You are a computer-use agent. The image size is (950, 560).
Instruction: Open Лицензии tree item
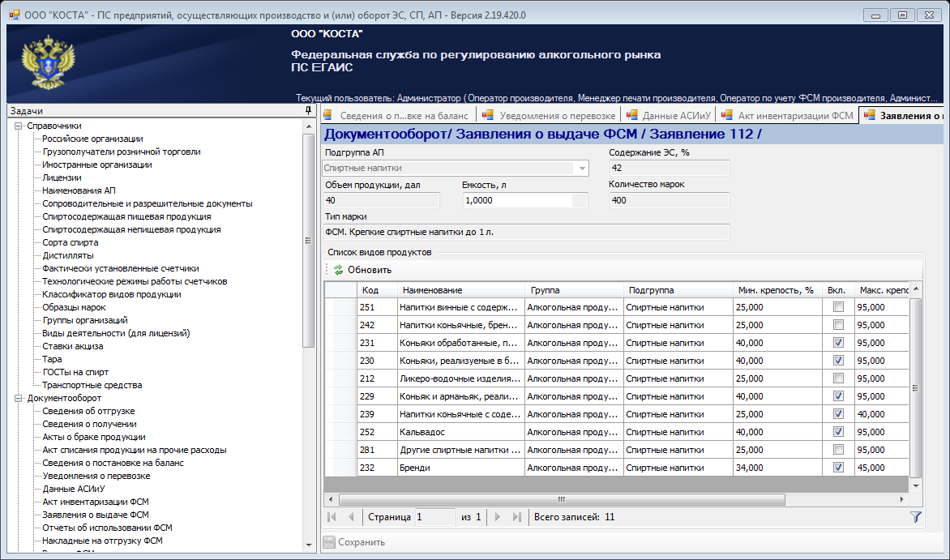[x=62, y=177]
